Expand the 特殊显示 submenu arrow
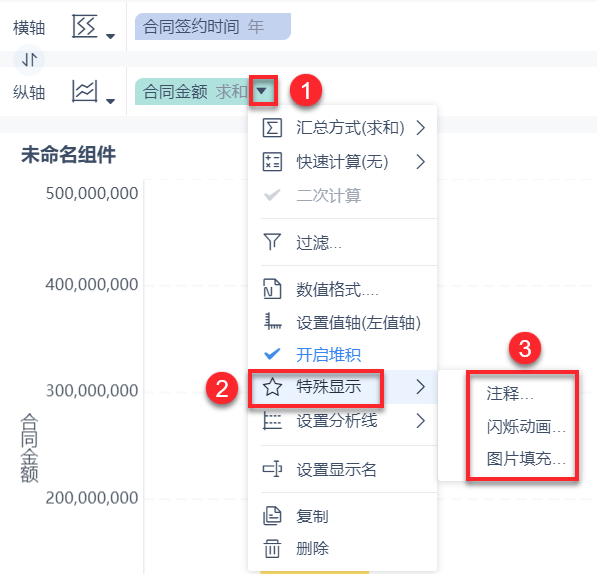 point(420,387)
